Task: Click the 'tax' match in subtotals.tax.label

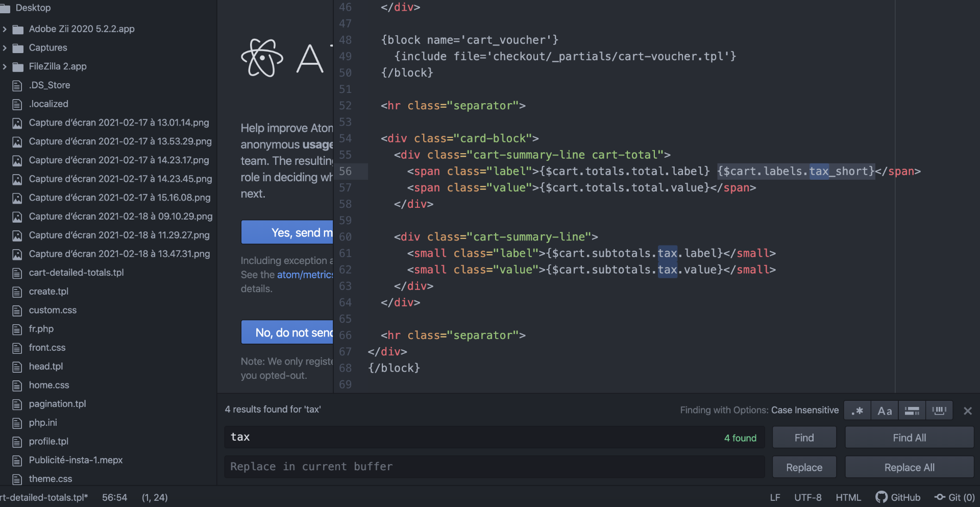Action: tap(668, 253)
